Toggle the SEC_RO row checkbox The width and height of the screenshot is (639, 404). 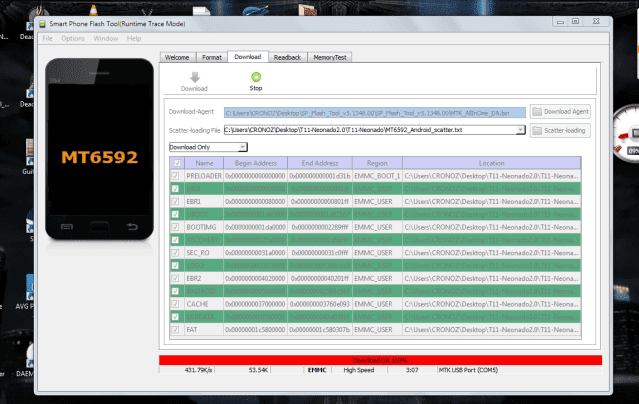[x=175, y=253]
